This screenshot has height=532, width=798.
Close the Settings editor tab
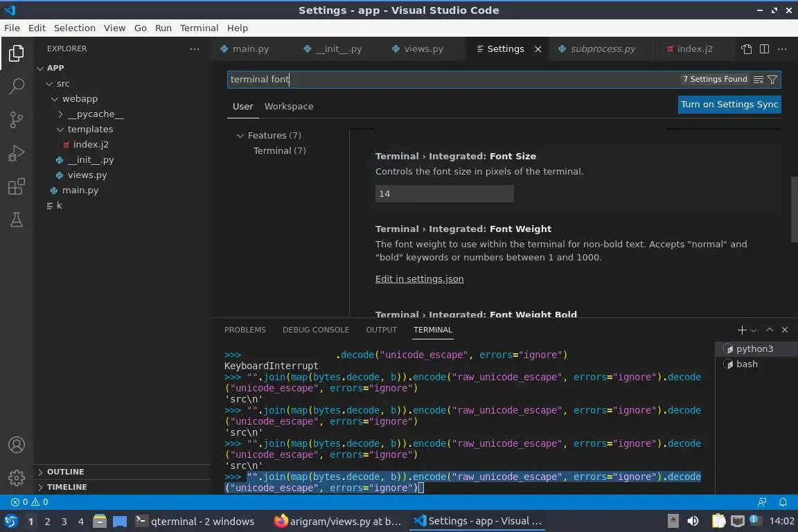(538, 49)
